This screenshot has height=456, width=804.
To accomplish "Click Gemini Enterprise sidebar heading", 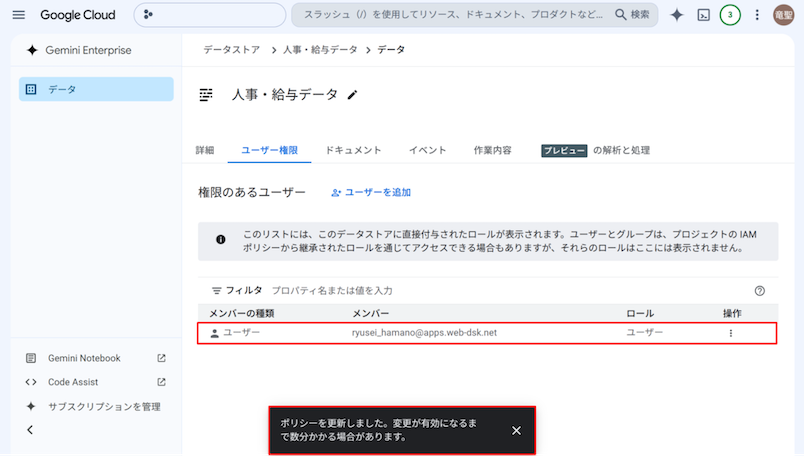I will [x=88, y=50].
